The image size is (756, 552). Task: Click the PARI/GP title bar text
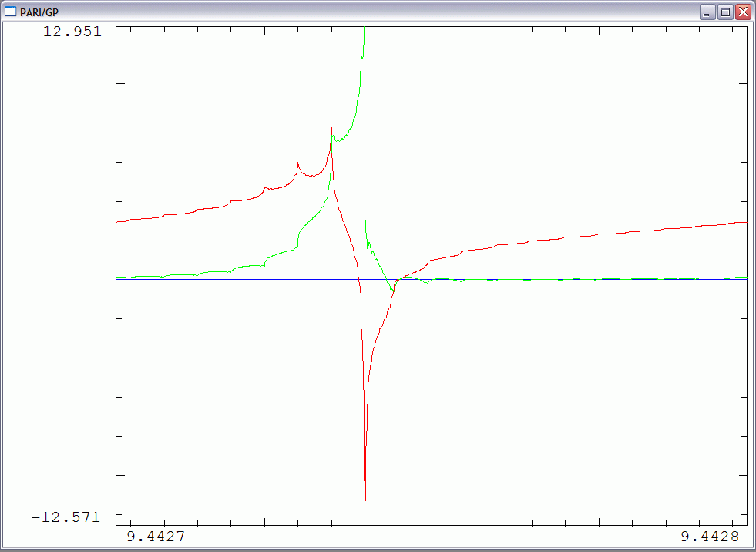tap(39, 12)
